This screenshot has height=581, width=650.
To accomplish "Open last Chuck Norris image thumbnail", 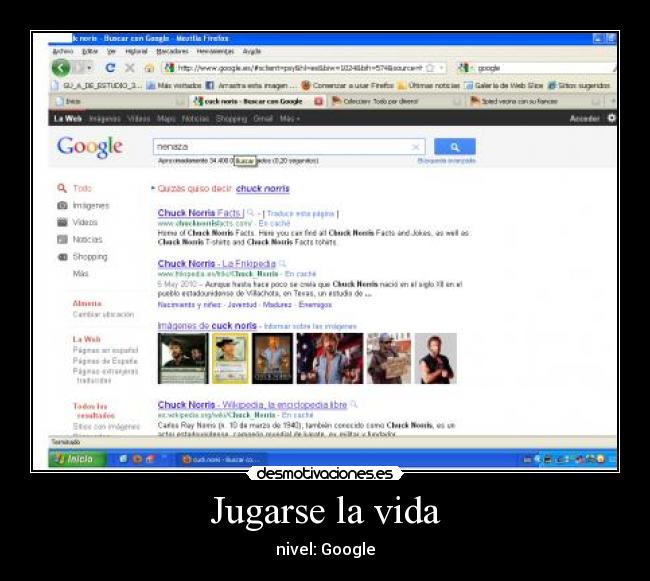I will (x=436, y=358).
